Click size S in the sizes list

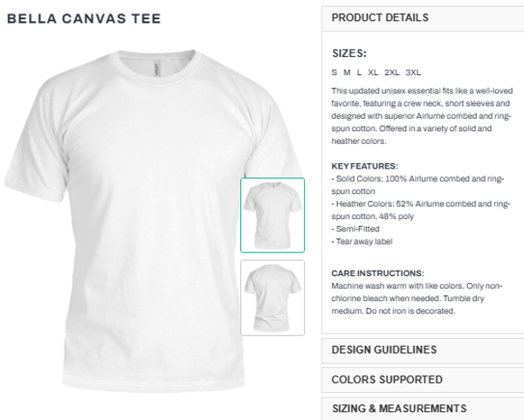click(334, 72)
